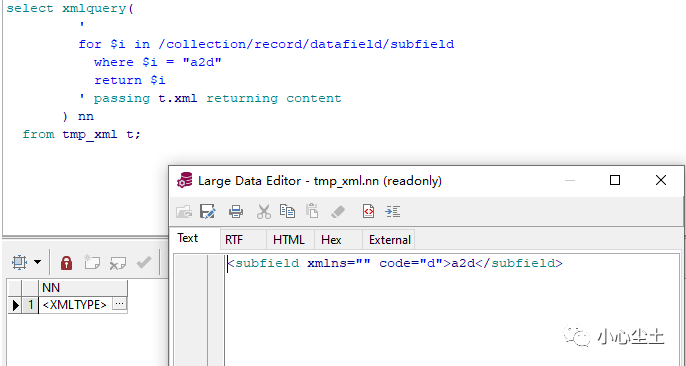This screenshot has height=366, width=686.
Task: Select the NN column header
Action: (83, 288)
